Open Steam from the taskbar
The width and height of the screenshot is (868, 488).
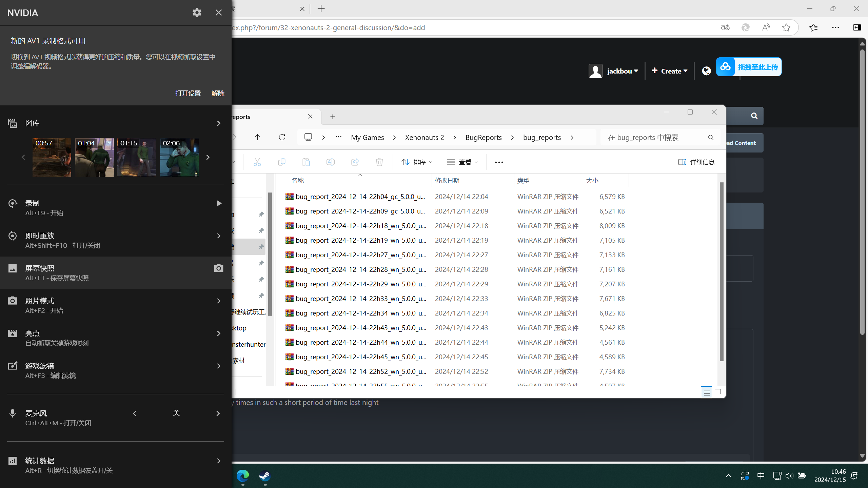pyautogui.click(x=265, y=476)
